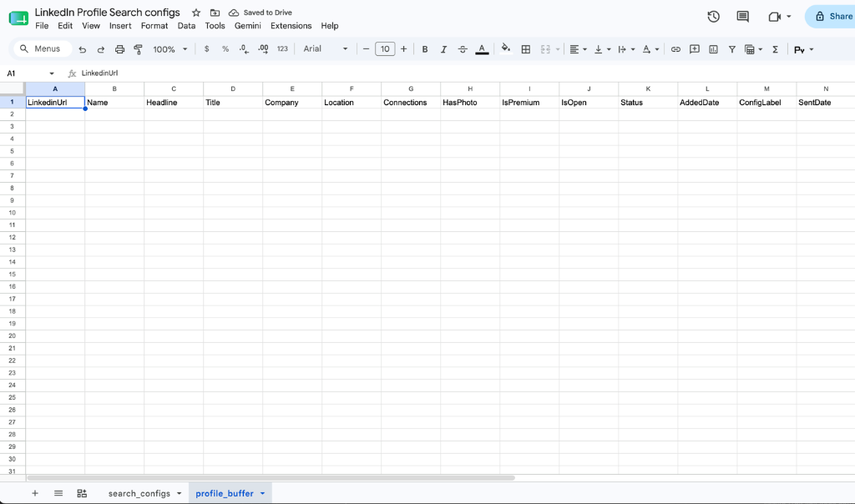Open all sheets list icon
This screenshot has width=855, height=504.
(58, 493)
